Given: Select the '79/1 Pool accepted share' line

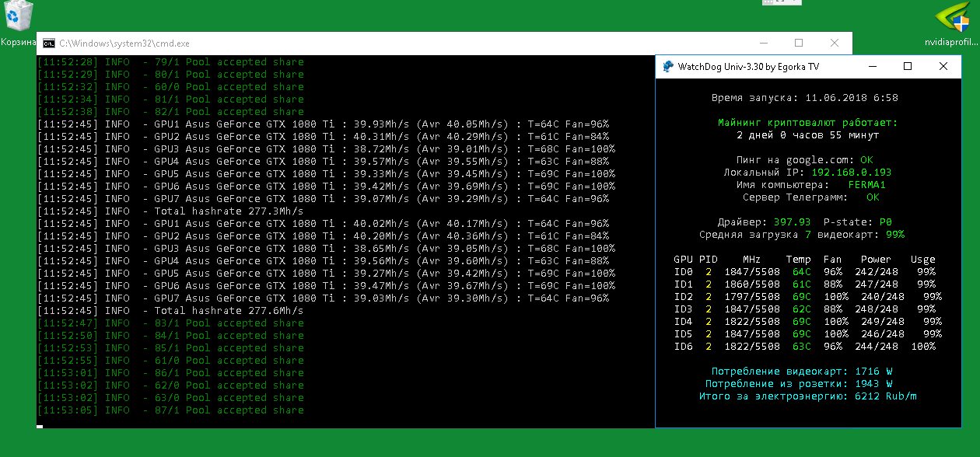Looking at the screenshot, I should pos(170,62).
